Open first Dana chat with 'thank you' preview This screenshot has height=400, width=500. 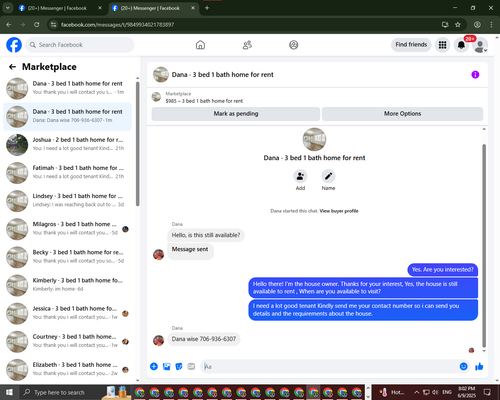pos(67,88)
